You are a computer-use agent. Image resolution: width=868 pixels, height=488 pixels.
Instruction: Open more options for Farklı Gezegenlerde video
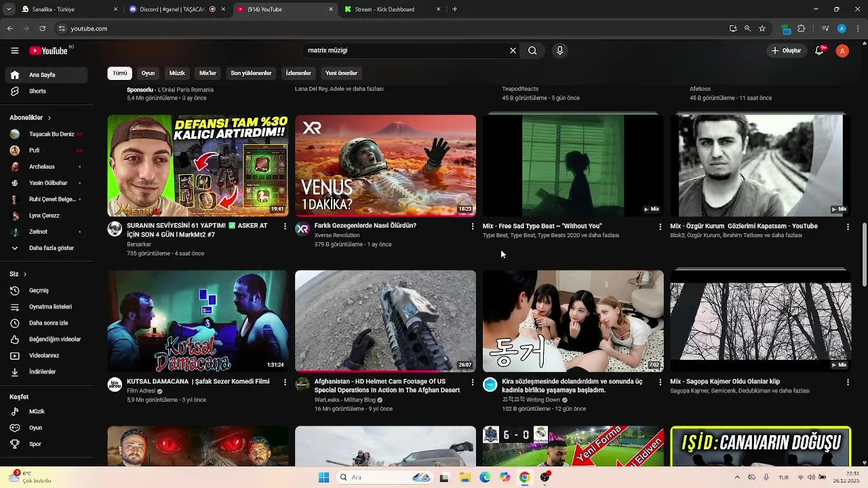[473, 226]
